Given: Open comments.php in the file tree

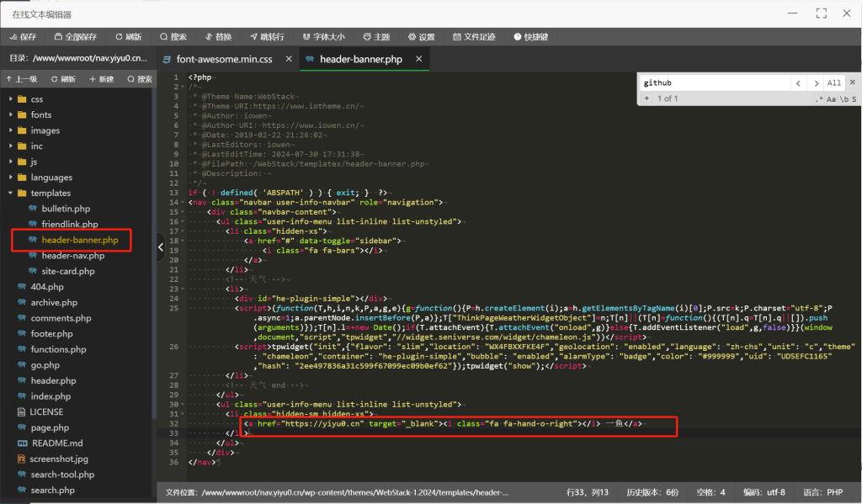Looking at the screenshot, I should (x=61, y=318).
